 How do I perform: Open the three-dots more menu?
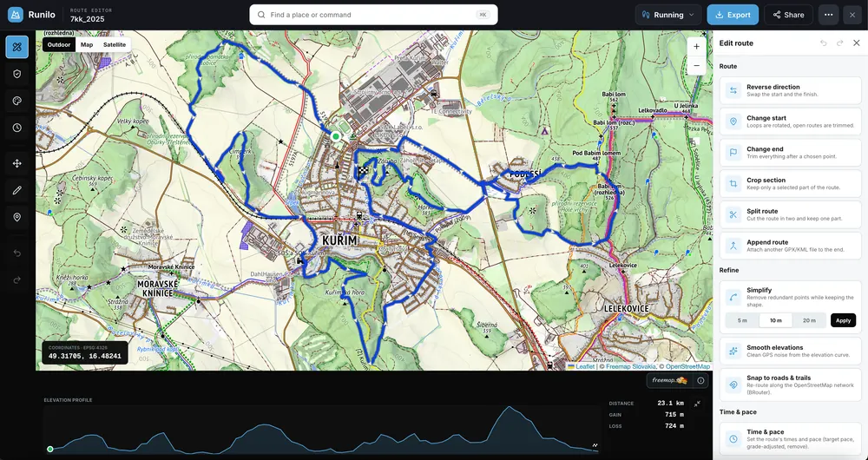[828, 15]
